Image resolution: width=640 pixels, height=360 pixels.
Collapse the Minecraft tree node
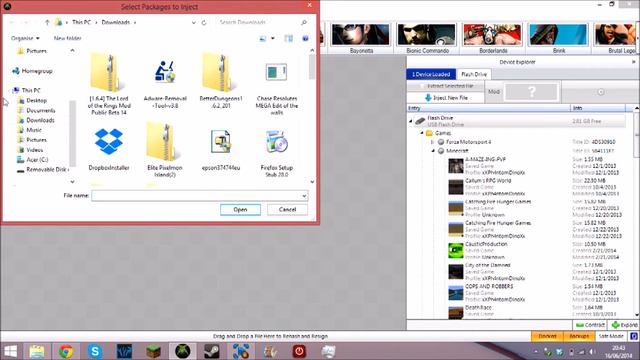click(x=433, y=151)
